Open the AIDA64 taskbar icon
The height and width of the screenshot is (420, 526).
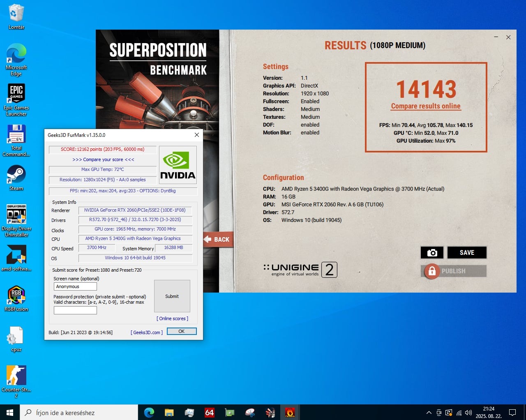tap(209, 412)
